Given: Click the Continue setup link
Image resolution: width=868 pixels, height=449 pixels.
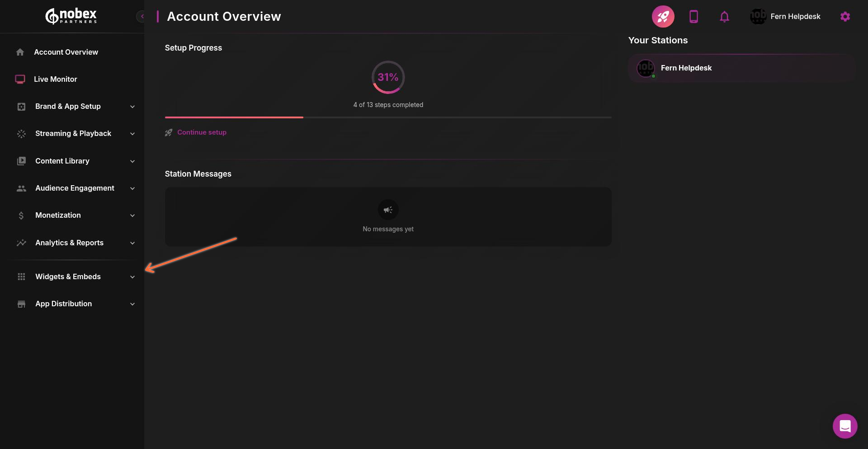Looking at the screenshot, I should coord(202,132).
